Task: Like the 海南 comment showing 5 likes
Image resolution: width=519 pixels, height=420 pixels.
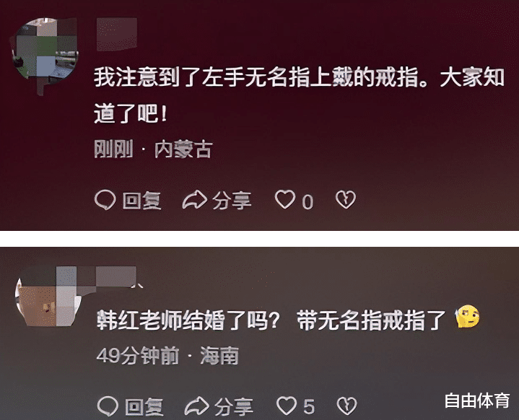Action: pos(287,406)
